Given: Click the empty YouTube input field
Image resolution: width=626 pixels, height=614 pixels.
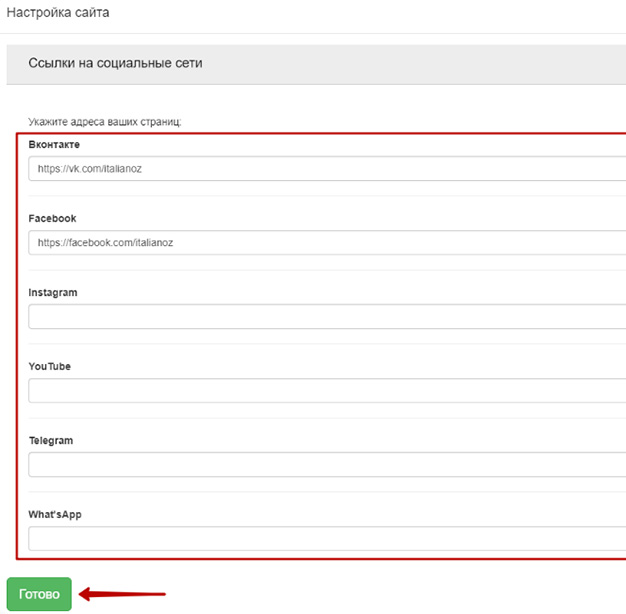Looking at the screenshot, I should tap(327, 390).
